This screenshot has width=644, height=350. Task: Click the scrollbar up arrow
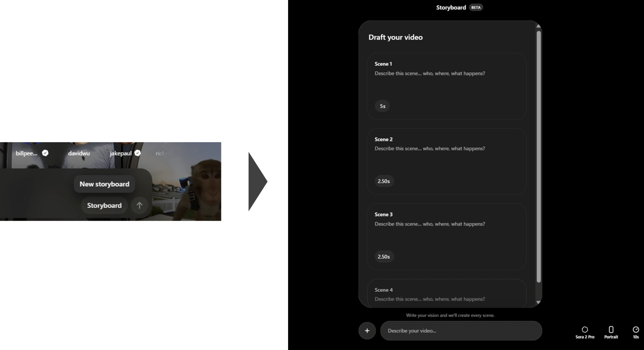[538, 26]
